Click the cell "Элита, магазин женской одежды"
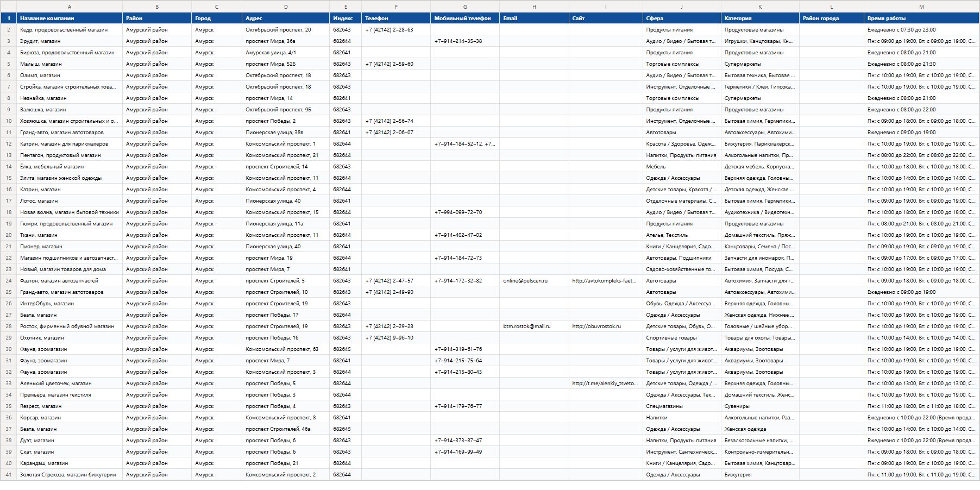980x490 pixels. tap(70, 178)
